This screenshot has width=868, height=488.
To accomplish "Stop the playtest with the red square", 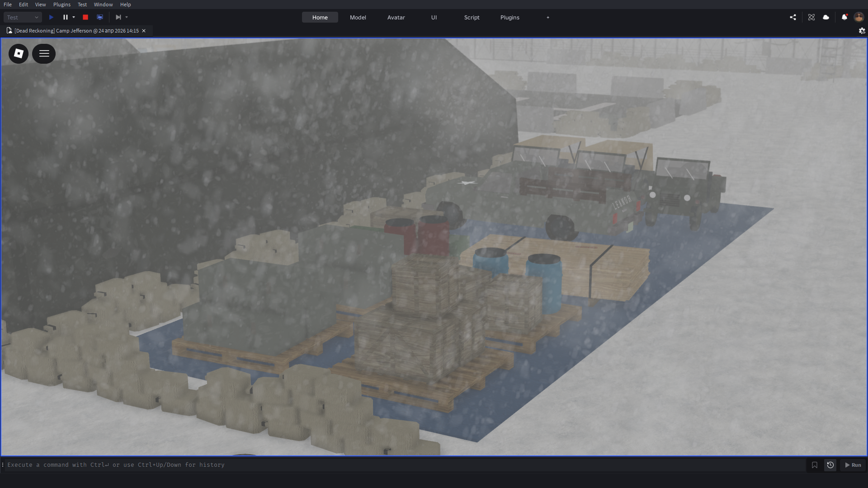I will 85,17.
